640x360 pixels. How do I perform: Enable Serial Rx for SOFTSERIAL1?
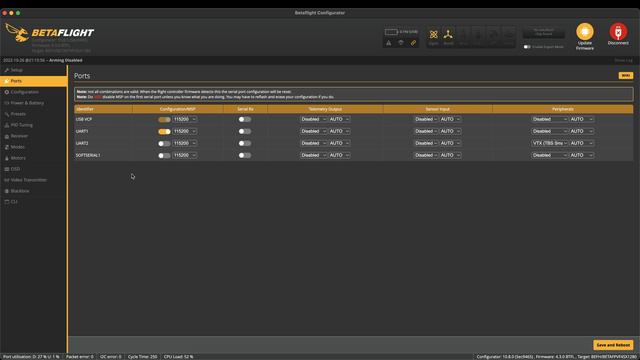pyautogui.click(x=244, y=156)
